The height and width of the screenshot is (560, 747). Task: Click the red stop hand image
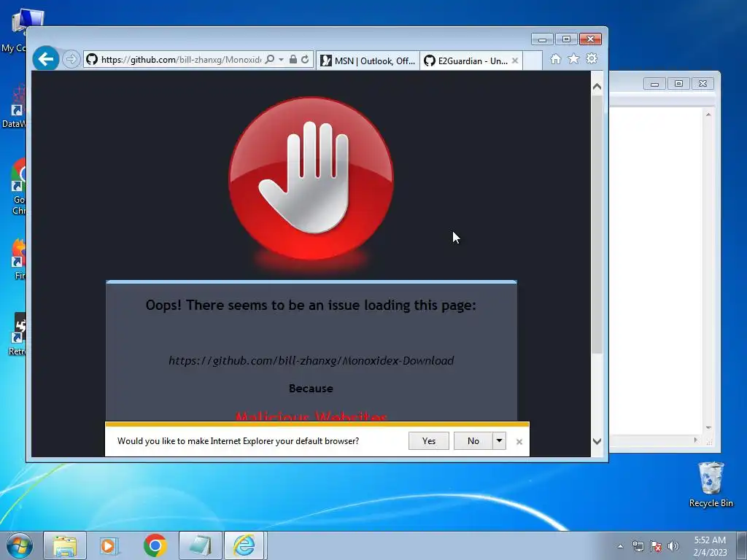[x=311, y=179]
